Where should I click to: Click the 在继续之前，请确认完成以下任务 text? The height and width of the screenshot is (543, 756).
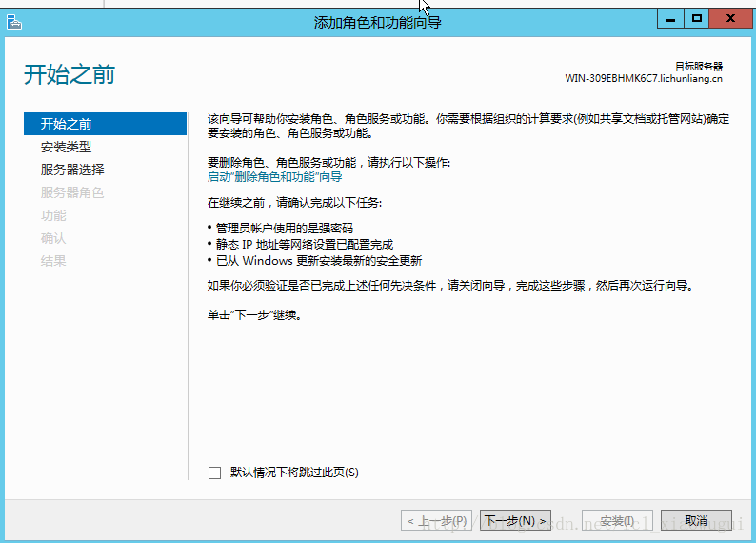(x=294, y=203)
